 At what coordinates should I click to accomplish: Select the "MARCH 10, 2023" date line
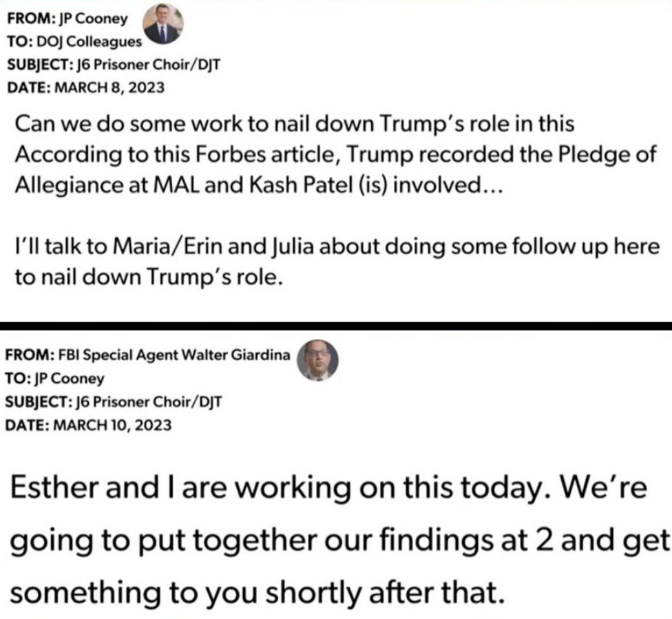(89, 424)
